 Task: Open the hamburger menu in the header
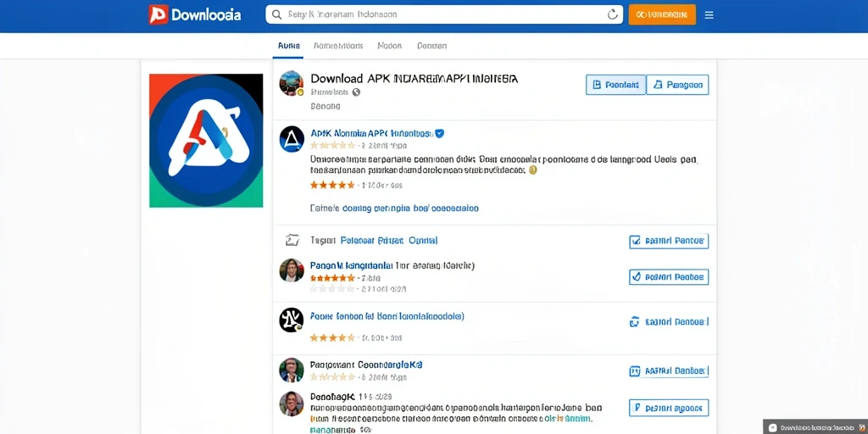(709, 15)
